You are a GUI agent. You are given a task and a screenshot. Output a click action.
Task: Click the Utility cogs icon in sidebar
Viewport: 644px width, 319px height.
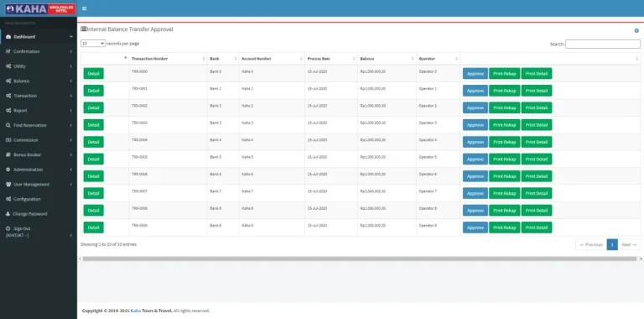tap(8, 66)
